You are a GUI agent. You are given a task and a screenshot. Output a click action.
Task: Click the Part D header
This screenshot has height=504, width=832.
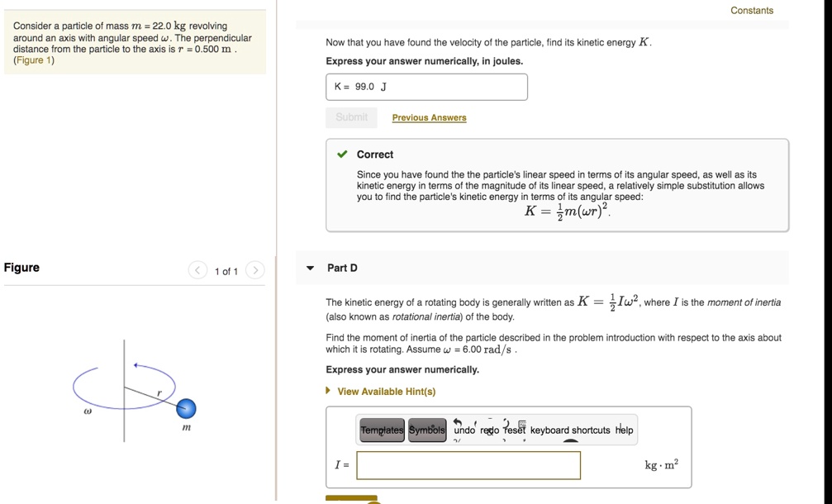click(343, 267)
